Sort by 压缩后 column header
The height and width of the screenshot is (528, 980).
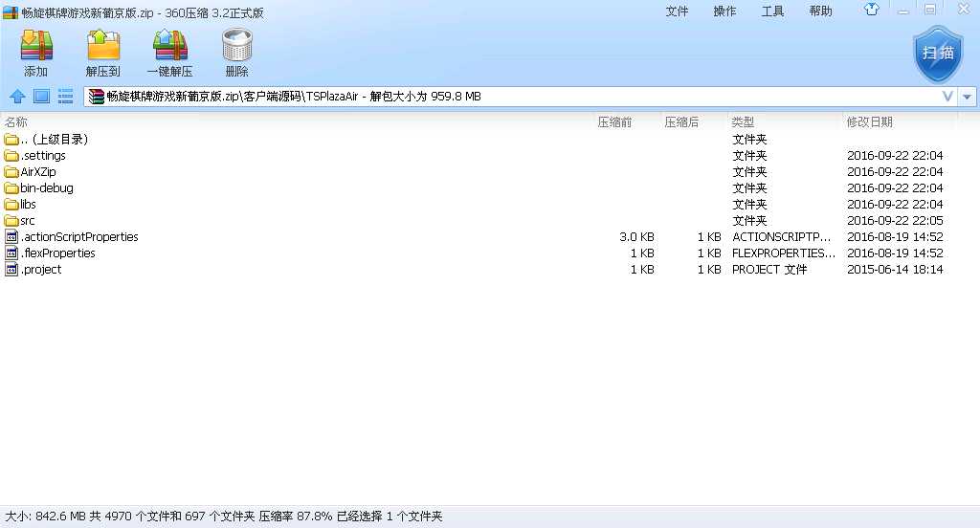pos(681,121)
